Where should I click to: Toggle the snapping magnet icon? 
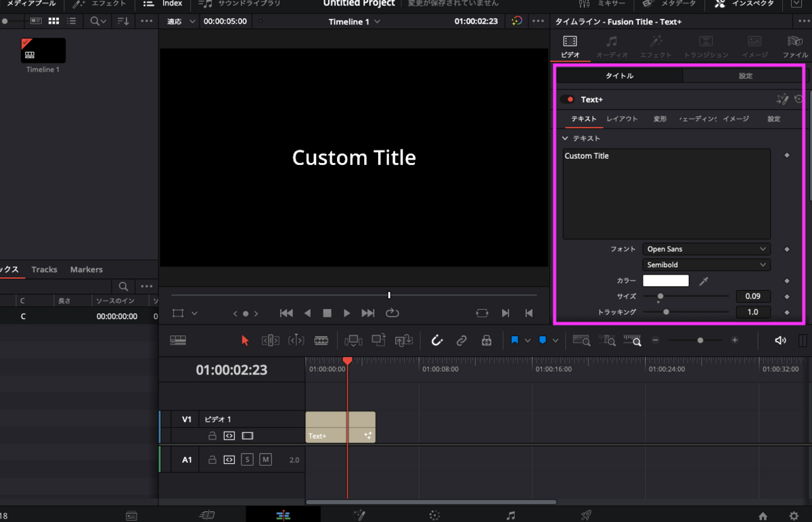pyautogui.click(x=437, y=341)
